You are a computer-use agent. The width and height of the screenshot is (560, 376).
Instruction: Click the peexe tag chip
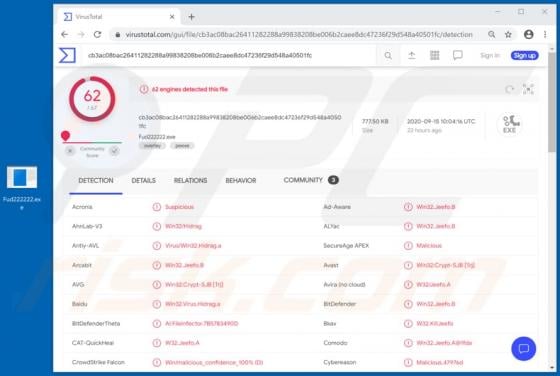coord(182,146)
